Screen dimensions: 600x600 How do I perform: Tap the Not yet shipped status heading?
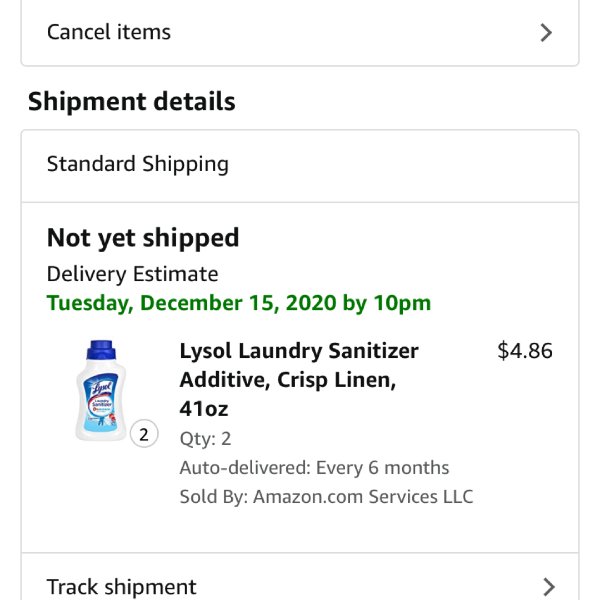(143, 238)
